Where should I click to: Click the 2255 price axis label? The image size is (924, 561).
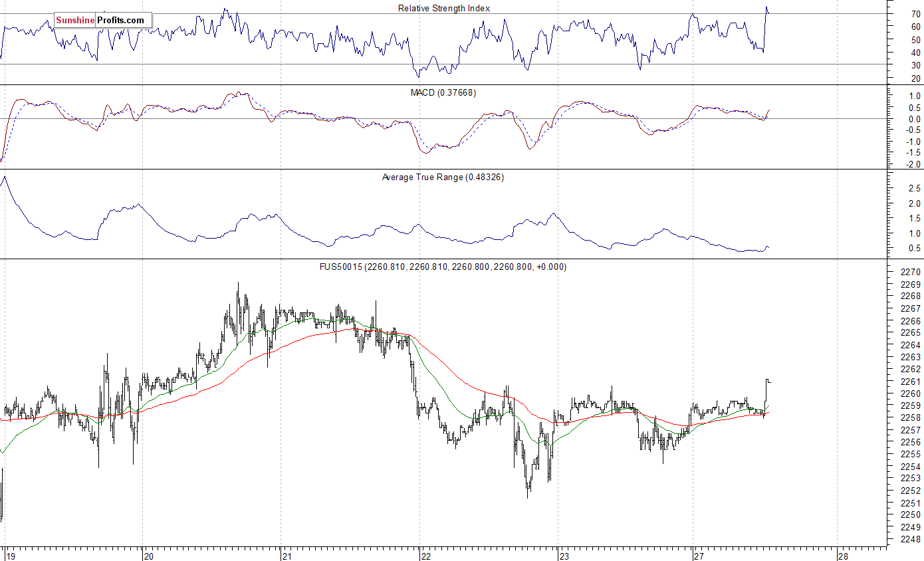pyautogui.click(x=911, y=454)
